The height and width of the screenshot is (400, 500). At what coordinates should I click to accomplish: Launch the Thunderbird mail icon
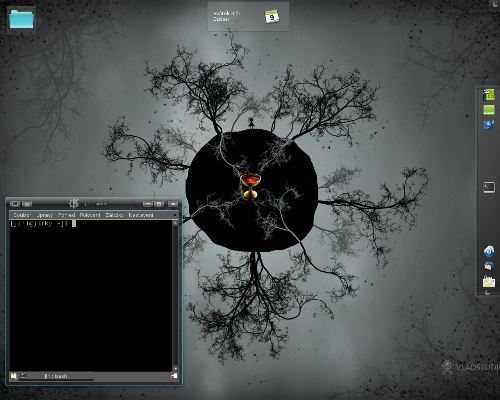coord(489,266)
